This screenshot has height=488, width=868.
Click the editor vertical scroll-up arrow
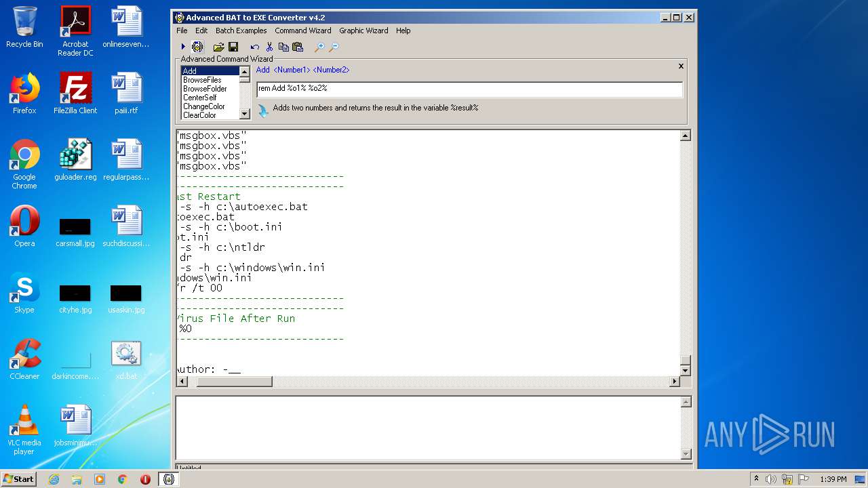[685, 136]
